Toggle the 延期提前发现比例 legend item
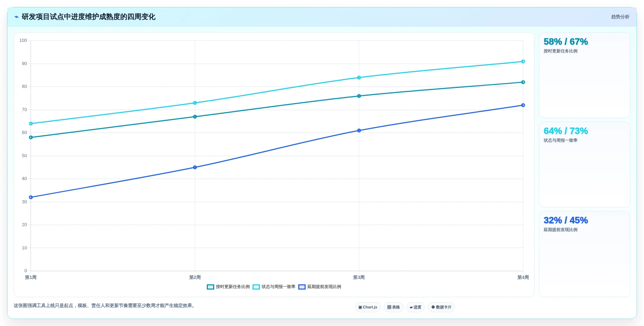This screenshot has width=644, height=326. [x=320, y=287]
